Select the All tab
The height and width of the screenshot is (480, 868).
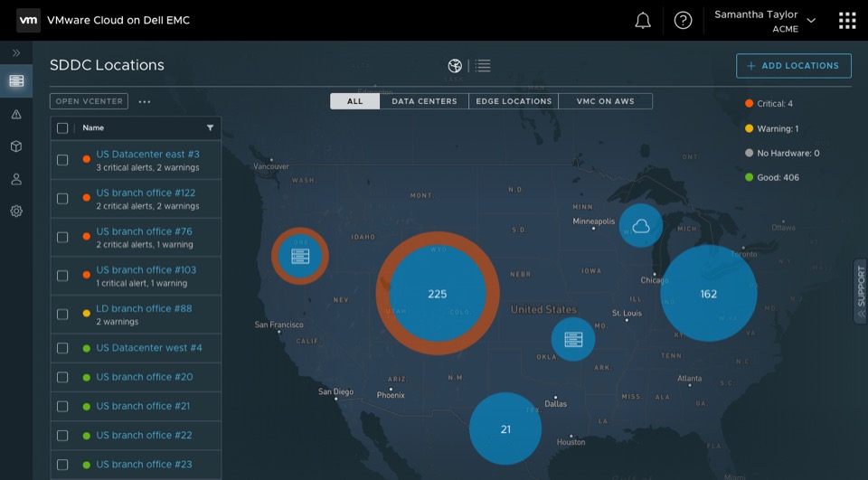pyautogui.click(x=354, y=101)
